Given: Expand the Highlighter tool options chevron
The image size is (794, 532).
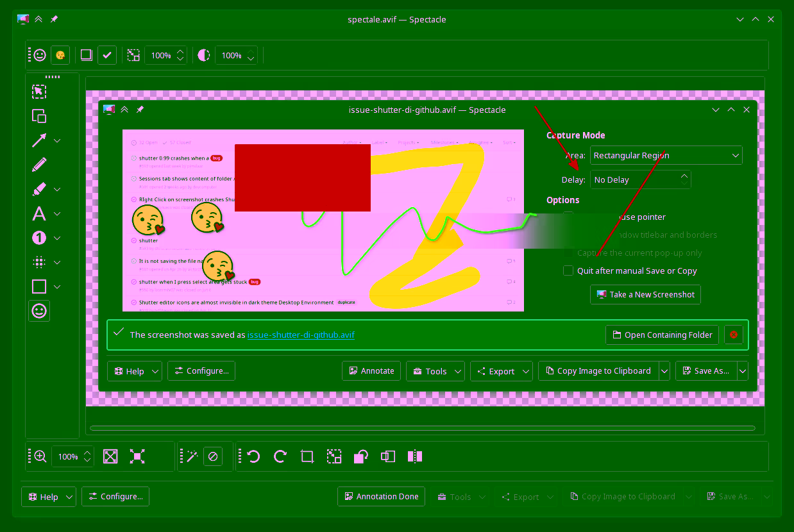Looking at the screenshot, I should pos(57,189).
